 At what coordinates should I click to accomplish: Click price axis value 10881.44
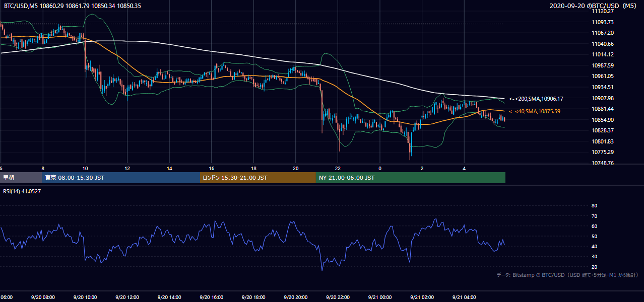[x=603, y=109]
